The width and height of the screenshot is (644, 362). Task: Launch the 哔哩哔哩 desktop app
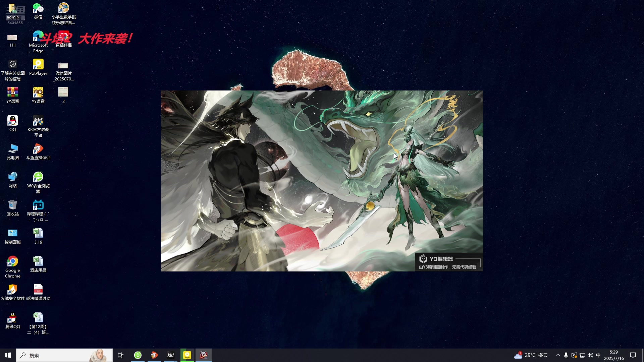(38, 211)
